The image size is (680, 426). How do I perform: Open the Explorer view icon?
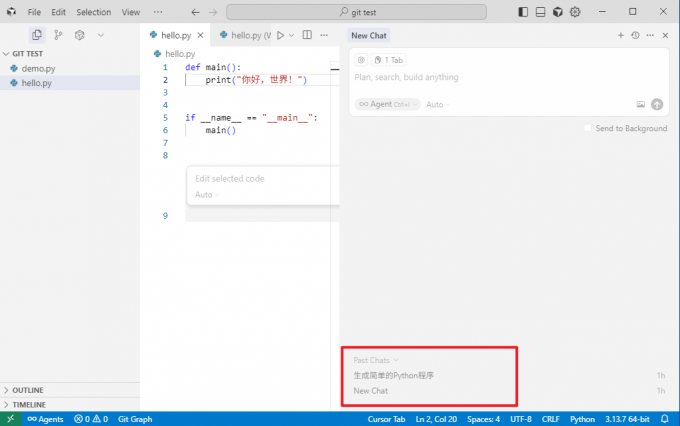(x=37, y=35)
